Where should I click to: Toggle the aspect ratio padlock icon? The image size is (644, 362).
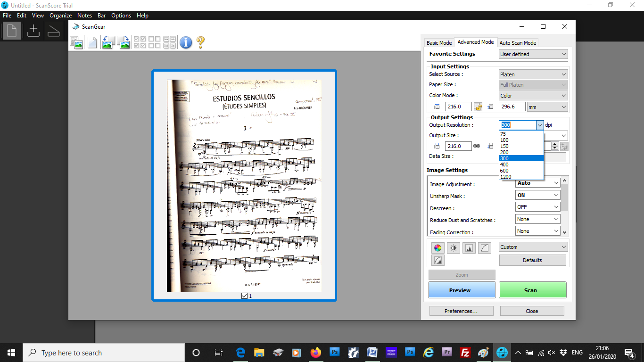(x=478, y=107)
